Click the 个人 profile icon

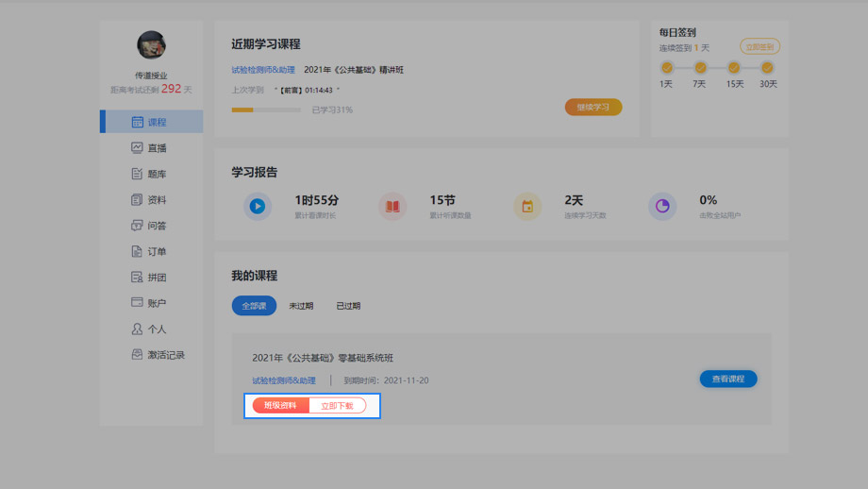click(x=138, y=329)
